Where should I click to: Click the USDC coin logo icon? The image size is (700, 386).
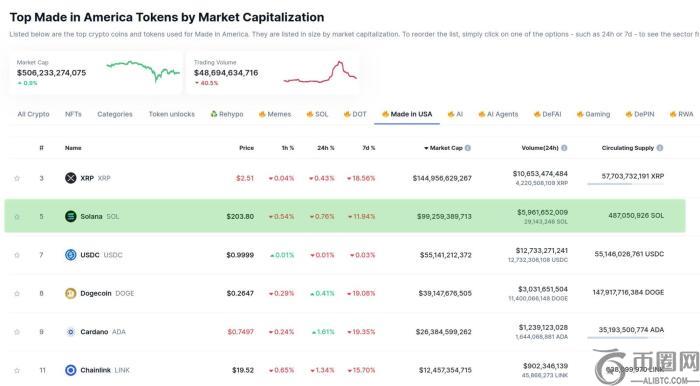tap(71, 255)
